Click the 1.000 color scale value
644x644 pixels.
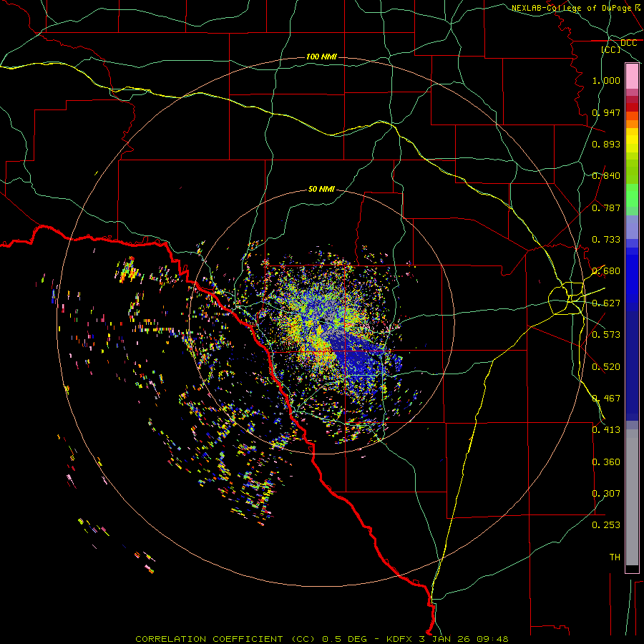pos(606,80)
